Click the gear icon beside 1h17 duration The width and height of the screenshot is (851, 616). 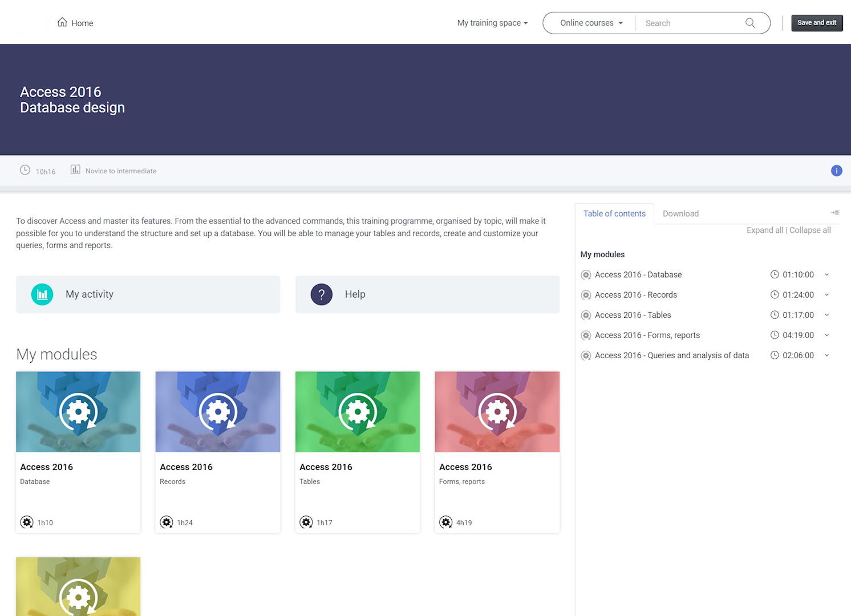(x=306, y=522)
